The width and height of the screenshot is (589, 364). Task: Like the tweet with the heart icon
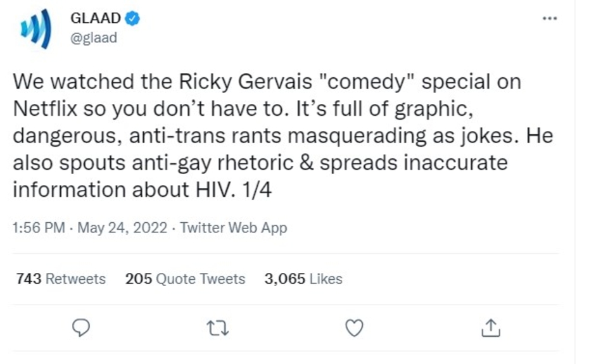[355, 327]
